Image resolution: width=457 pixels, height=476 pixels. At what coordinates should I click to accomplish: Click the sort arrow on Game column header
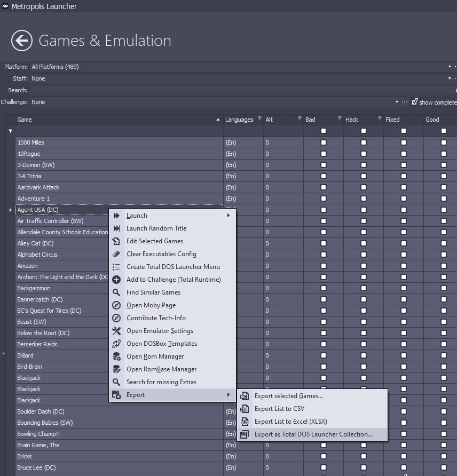coord(218,120)
